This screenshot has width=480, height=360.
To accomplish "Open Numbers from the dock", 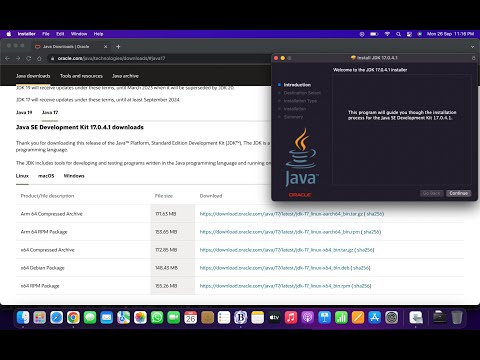I will [x=341, y=318].
